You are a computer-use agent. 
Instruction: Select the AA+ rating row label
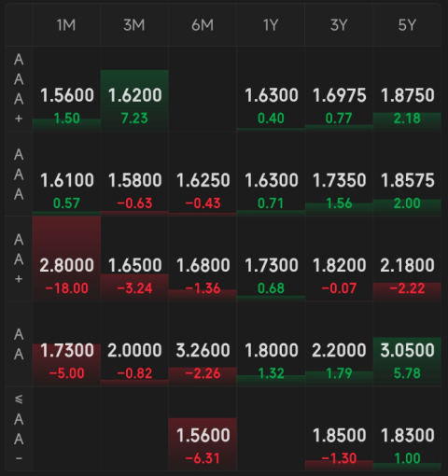(x=19, y=259)
